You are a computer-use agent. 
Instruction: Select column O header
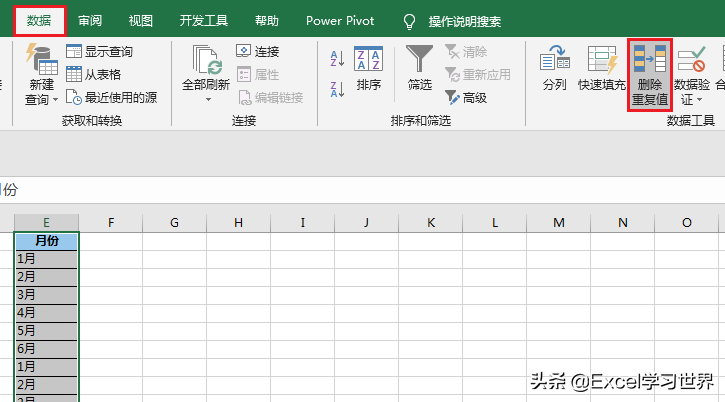[687, 223]
